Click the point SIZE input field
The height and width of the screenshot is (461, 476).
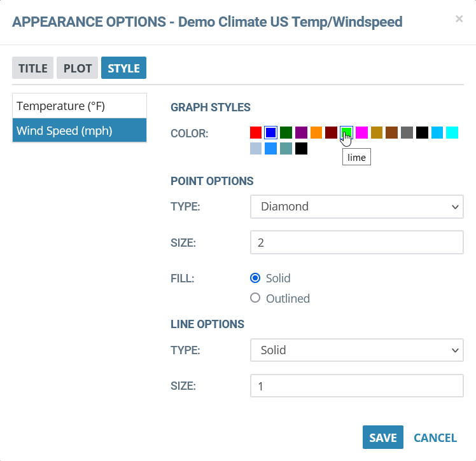(x=357, y=242)
